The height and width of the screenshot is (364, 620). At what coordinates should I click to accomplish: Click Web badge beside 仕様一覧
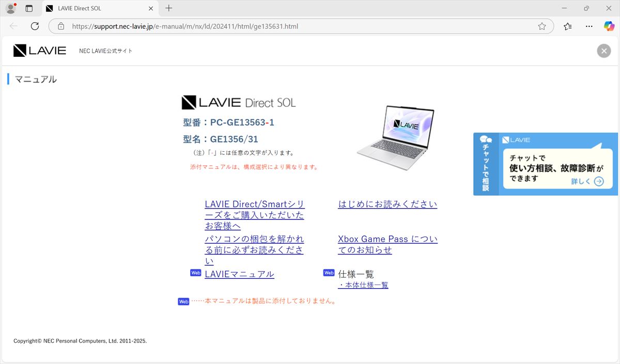[329, 273]
